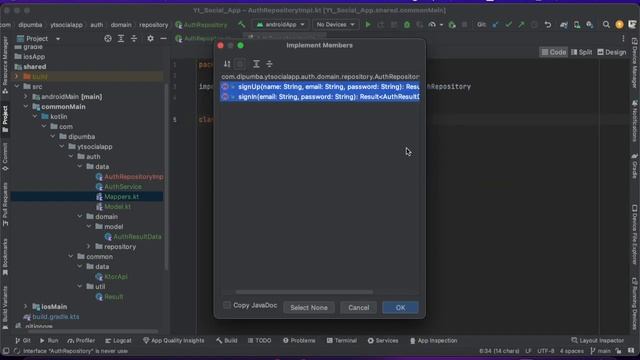Screen dimensions: 640x360
Task: Switch to Design view mode
Action: click(x=611, y=52)
